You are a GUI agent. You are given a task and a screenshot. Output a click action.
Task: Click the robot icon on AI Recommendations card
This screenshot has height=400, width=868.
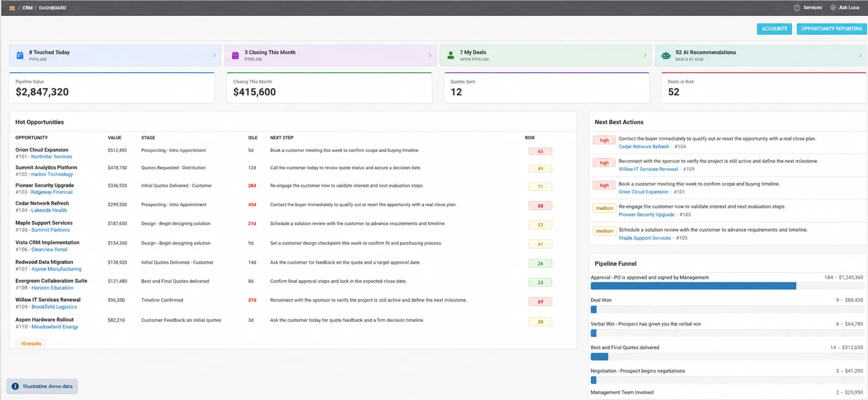coord(666,55)
